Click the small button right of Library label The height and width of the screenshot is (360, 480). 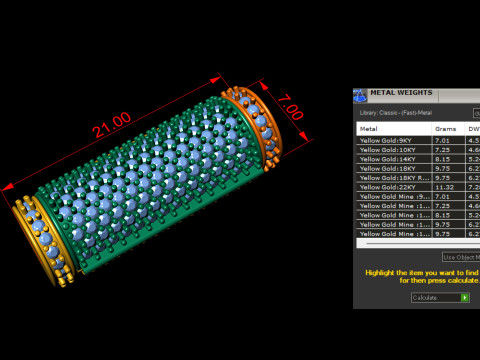(477, 113)
